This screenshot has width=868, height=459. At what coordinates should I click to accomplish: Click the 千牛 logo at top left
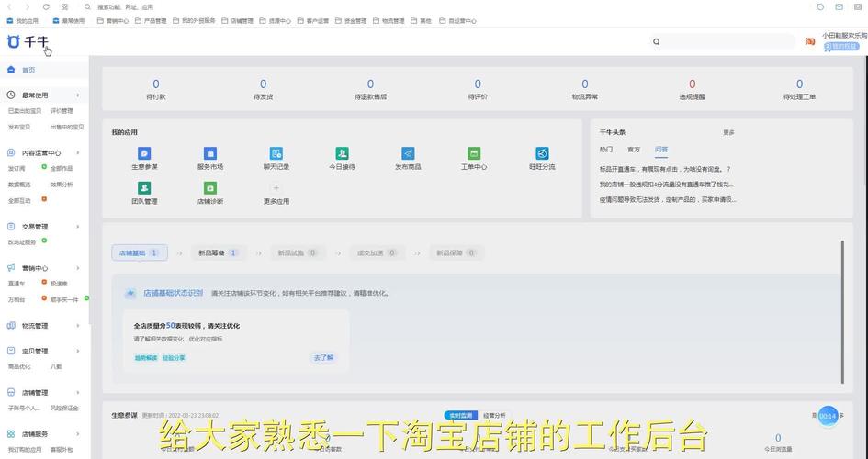pyautogui.click(x=28, y=41)
